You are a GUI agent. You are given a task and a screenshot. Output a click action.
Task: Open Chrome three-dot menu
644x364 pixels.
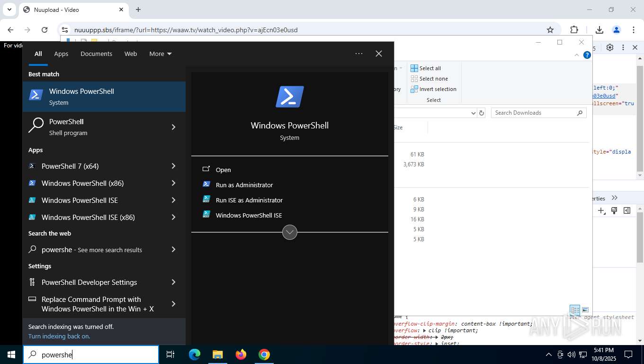click(634, 30)
